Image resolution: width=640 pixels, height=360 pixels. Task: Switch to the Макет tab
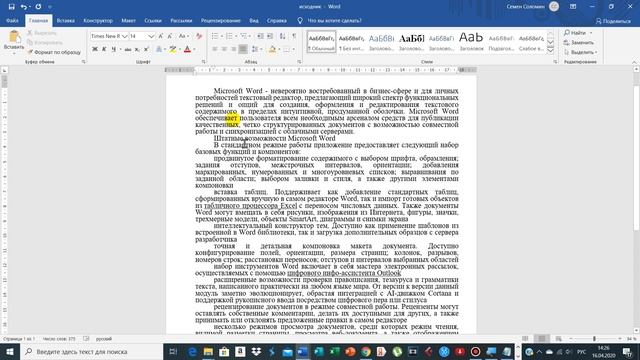(128, 20)
